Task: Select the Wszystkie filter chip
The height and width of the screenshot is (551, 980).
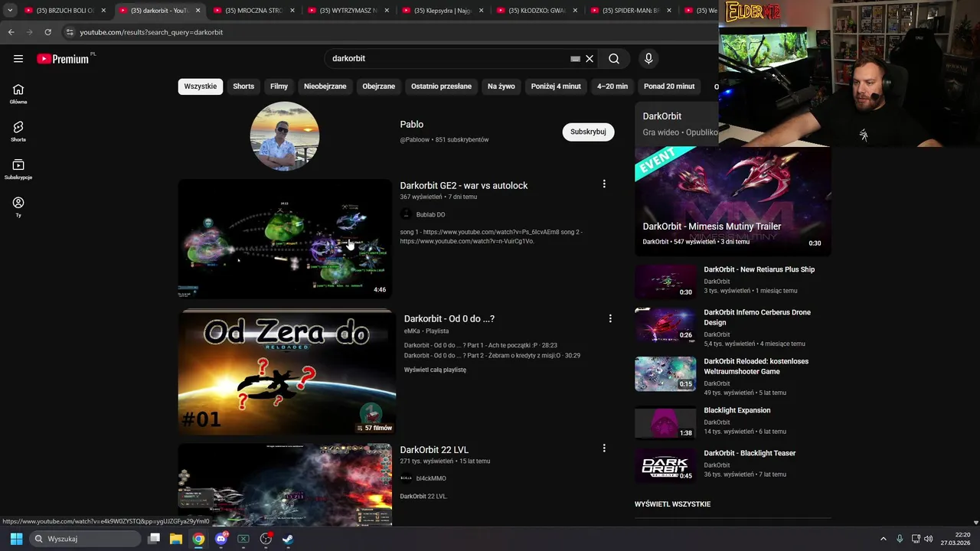Action: tap(201, 86)
